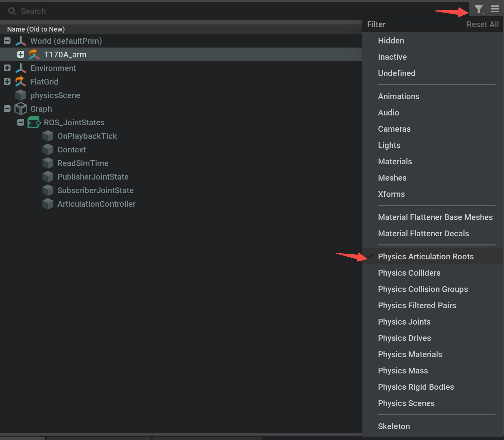504x440 pixels.
Task: Click the PublisherJointState node icon
Action: click(48, 177)
